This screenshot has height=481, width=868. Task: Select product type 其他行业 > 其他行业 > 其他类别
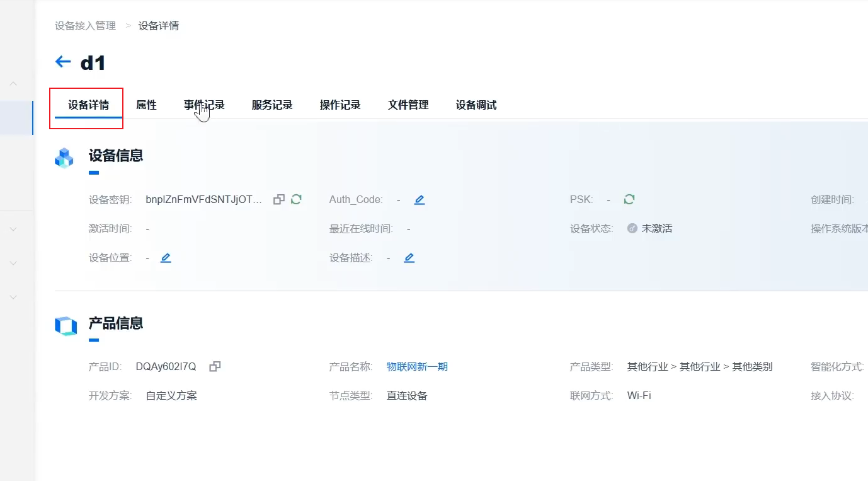pyautogui.click(x=699, y=366)
